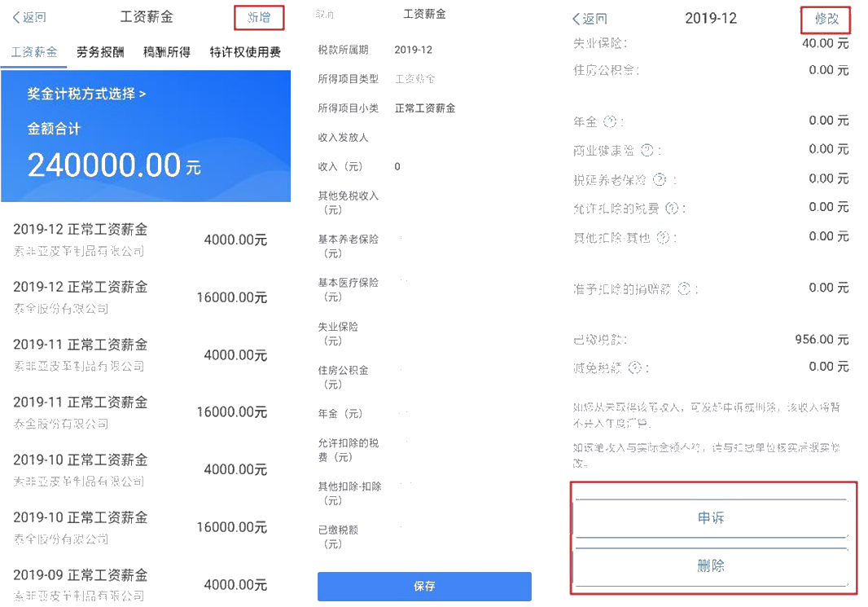Switch to the 劳务报酬 tab

pyautogui.click(x=100, y=52)
